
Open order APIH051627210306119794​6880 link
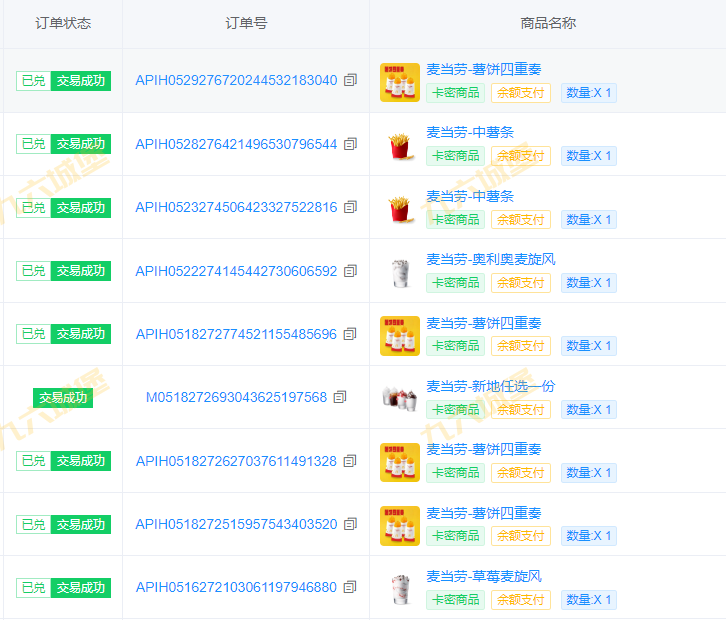pos(236,587)
